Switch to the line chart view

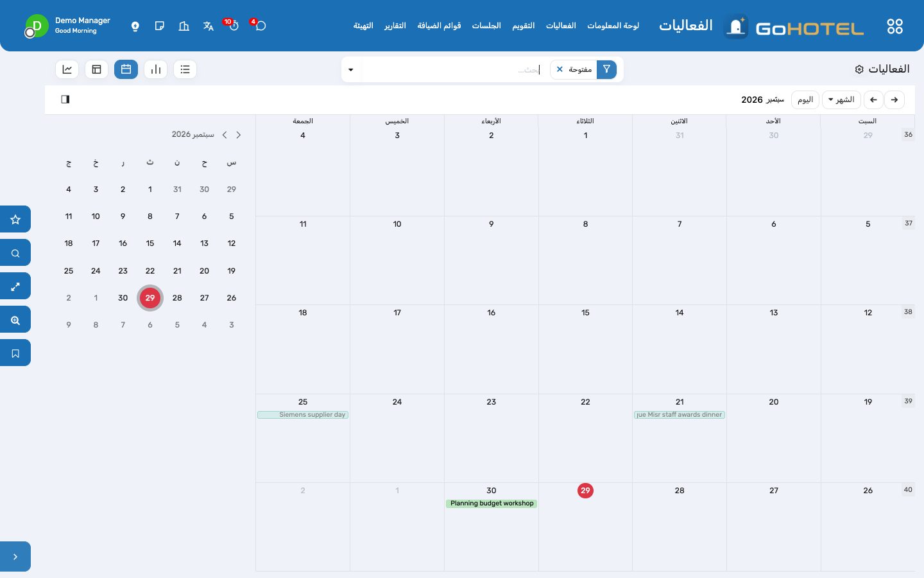(x=67, y=69)
